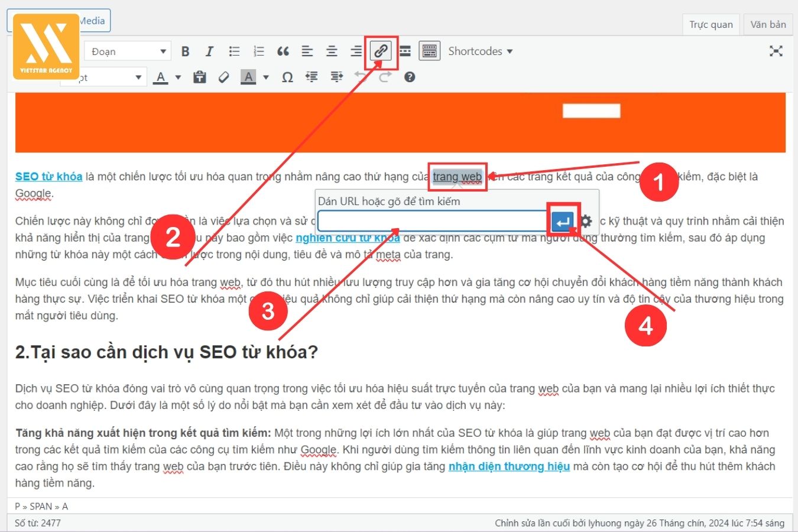This screenshot has height=532, width=798.
Task: Toggle the toolbar kitchen sink
Action: [430, 51]
